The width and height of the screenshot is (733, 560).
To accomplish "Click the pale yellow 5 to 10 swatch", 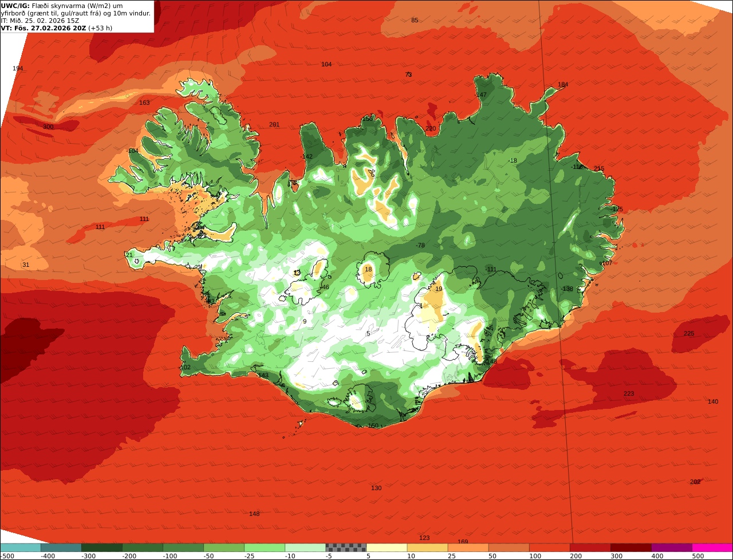I will 387,547.
